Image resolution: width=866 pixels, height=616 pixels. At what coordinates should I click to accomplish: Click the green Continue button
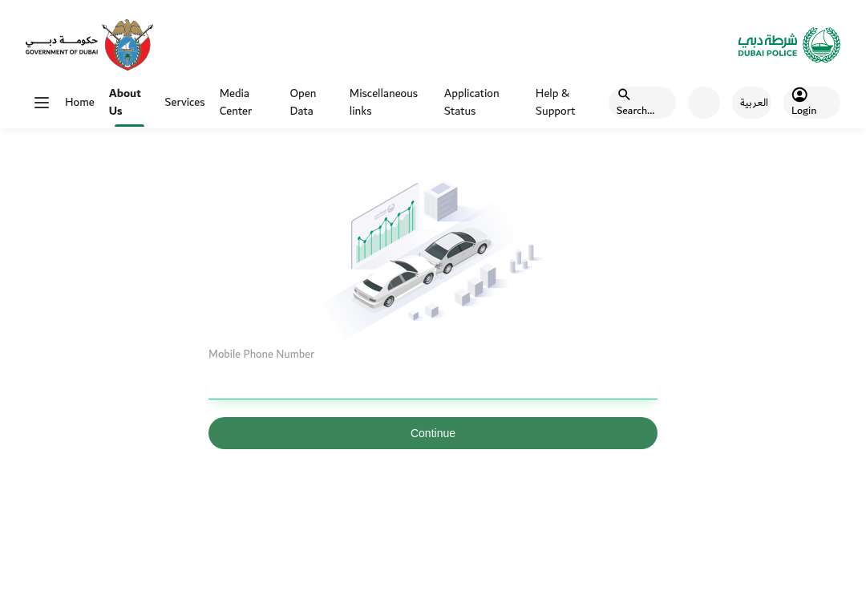click(432, 433)
